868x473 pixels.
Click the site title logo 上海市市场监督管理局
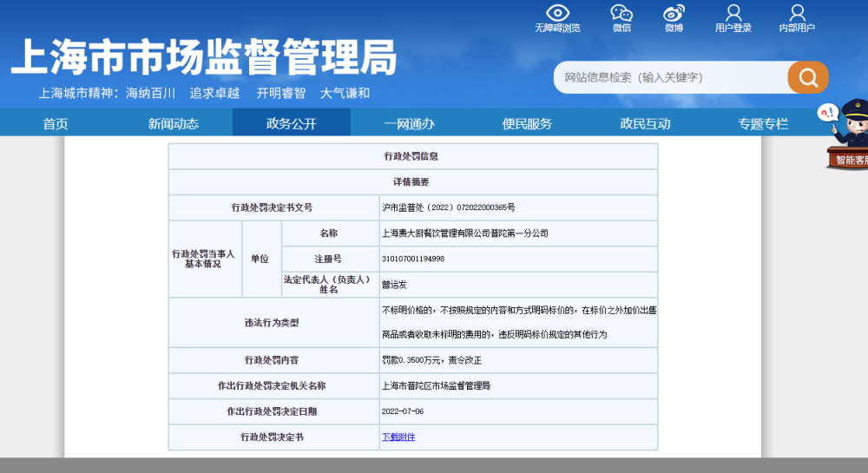(204, 58)
